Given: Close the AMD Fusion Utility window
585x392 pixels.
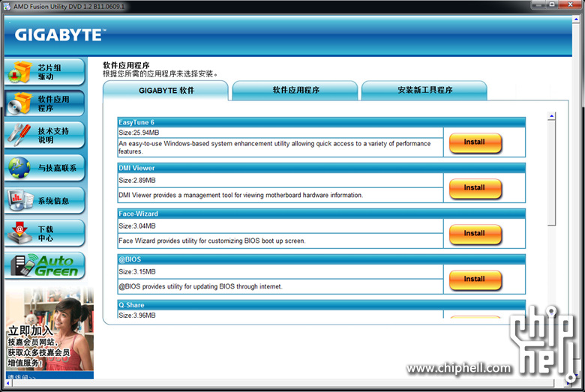Looking at the screenshot, I should 571,4.
